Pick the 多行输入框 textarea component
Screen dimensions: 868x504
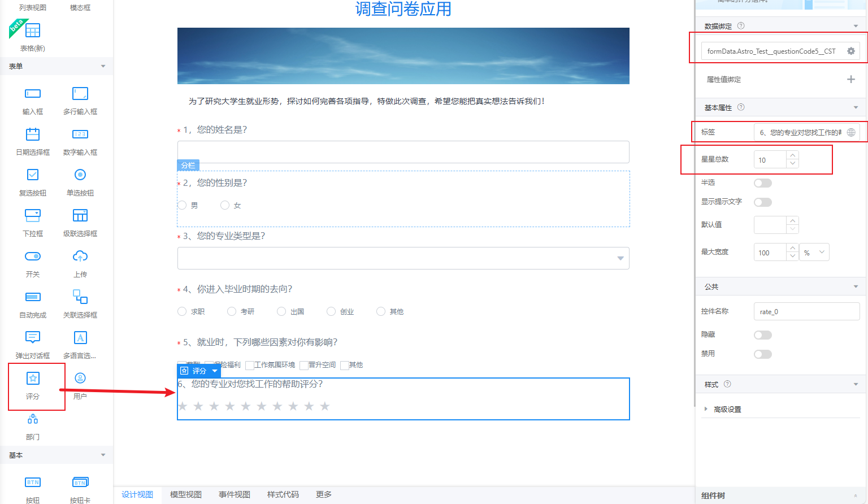tap(80, 94)
